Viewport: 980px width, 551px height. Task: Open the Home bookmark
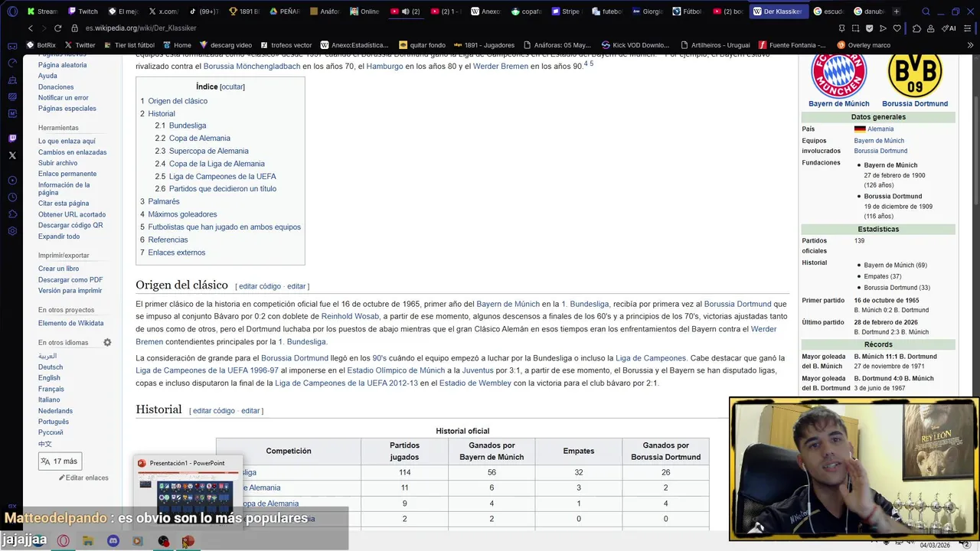click(x=177, y=45)
